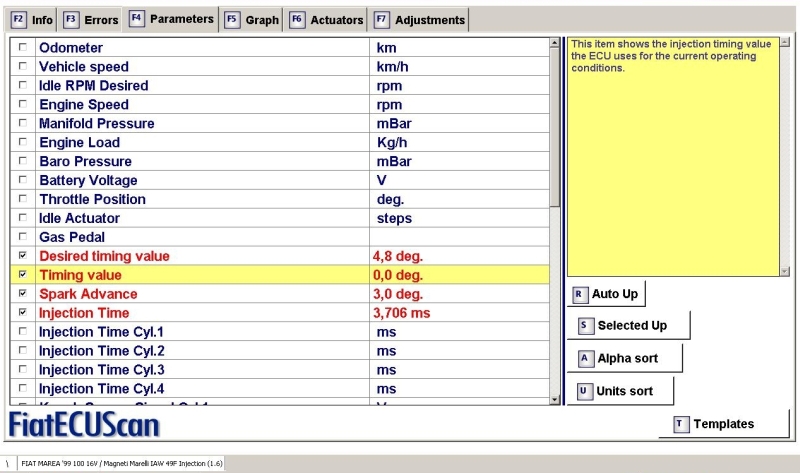This screenshot has width=800, height=473.
Task: Click the F7 key icon beside Adjustments
Action: pos(381,20)
